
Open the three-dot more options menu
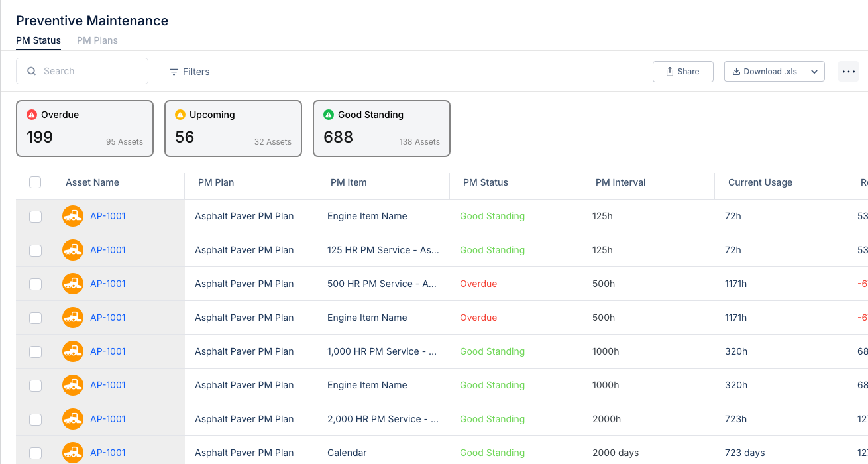(848, 72)
